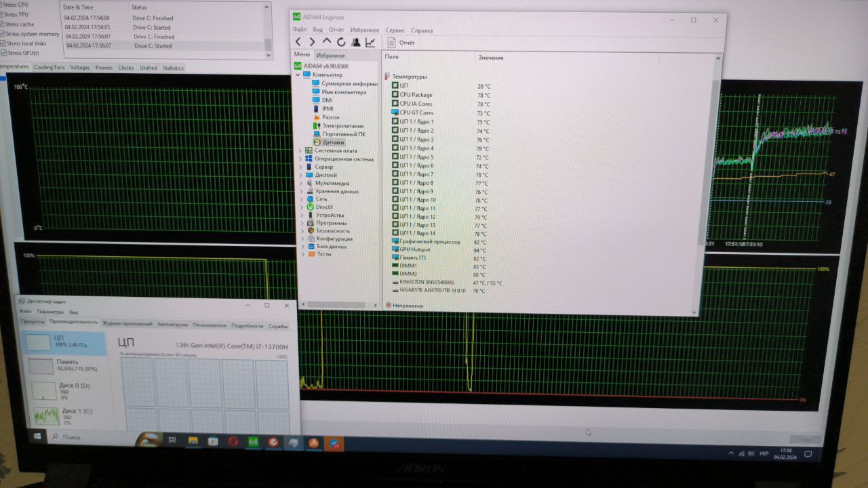868x488 pixels.
Task: Switch to the Clocks tab
Action: (x=126, y=68)
